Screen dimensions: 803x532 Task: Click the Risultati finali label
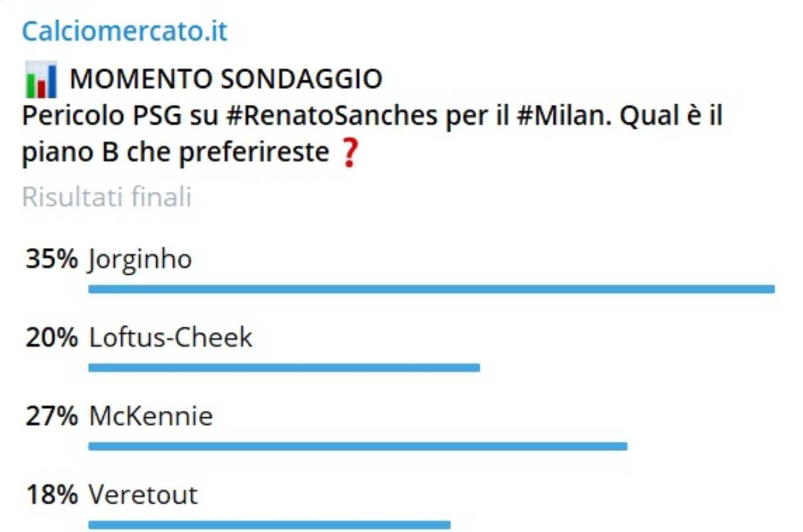[x=107, y=197]
